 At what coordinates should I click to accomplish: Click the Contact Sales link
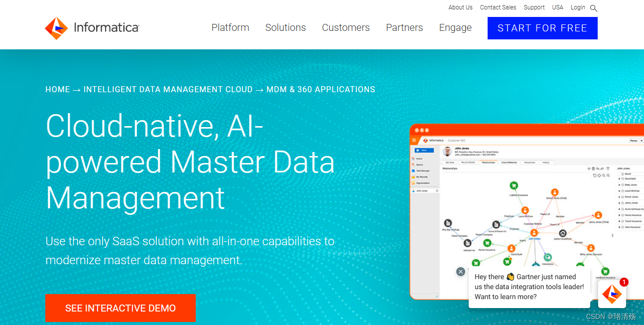498,7
